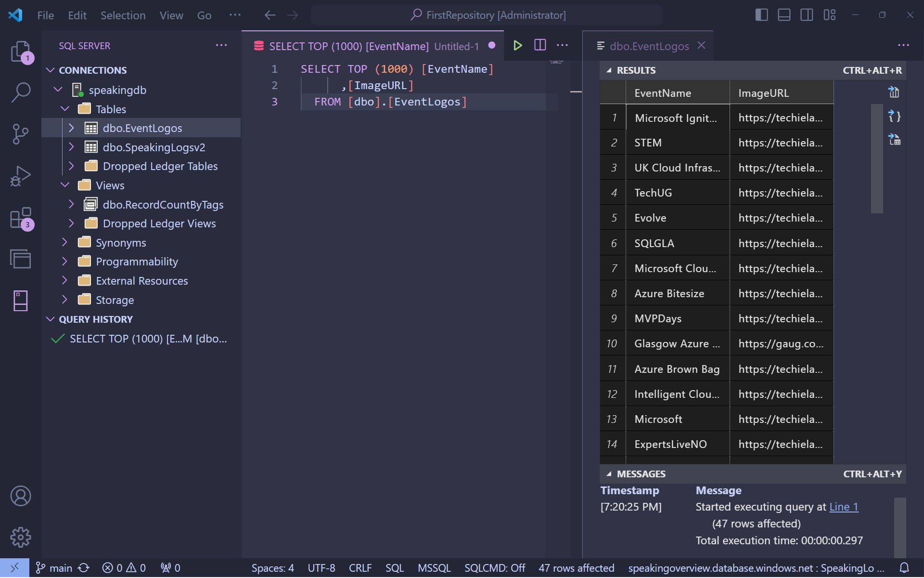Open the Line 1 link in Messages
924x578 pixels.
[843, 507]
